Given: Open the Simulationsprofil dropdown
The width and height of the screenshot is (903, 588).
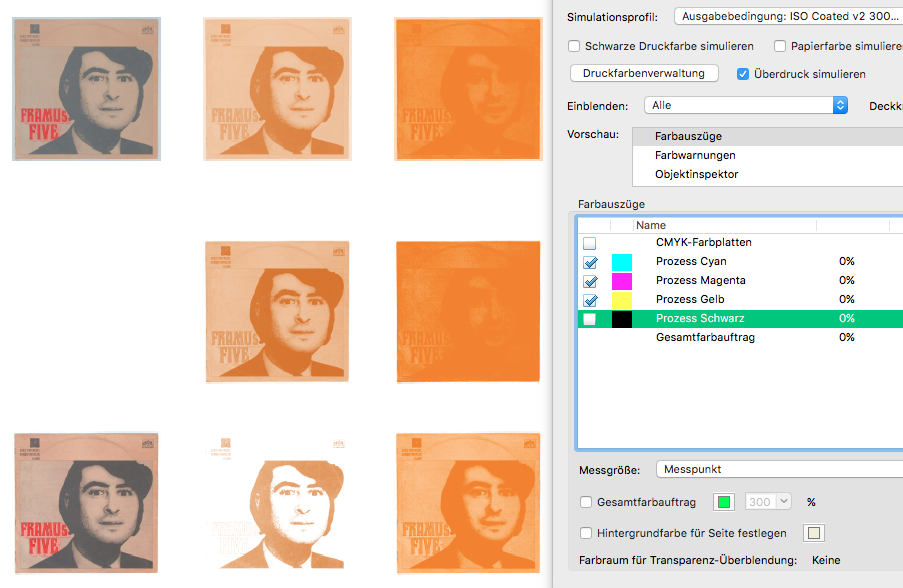Looking at the screenshot, I should click(788, 16).
